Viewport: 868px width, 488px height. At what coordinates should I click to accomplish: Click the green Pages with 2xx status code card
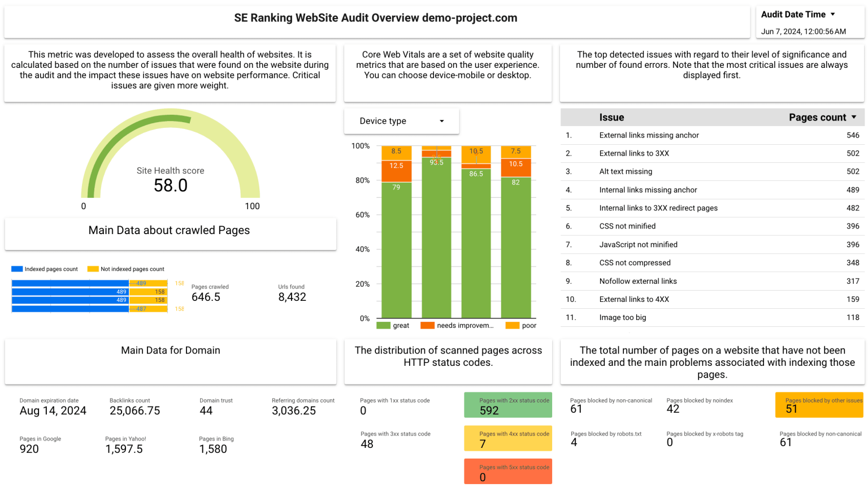click(x=507, y=405)
